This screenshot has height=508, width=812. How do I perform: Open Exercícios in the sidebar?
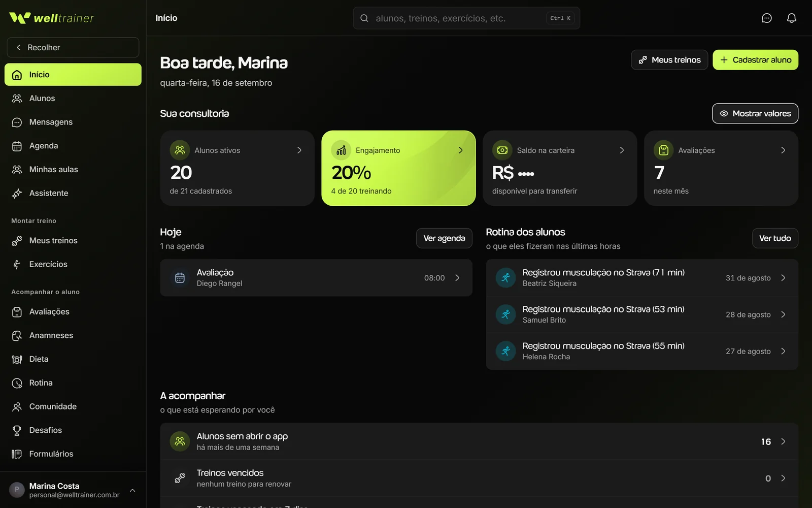point(73,264)
